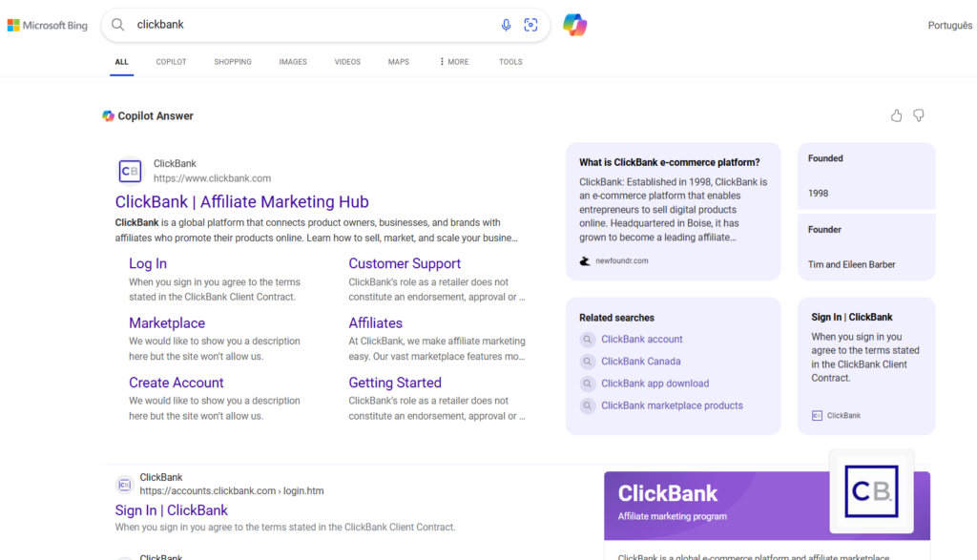Click the Founded 1998 fact card
Viewport: 977px width, 560px height.
click(866, 176)
